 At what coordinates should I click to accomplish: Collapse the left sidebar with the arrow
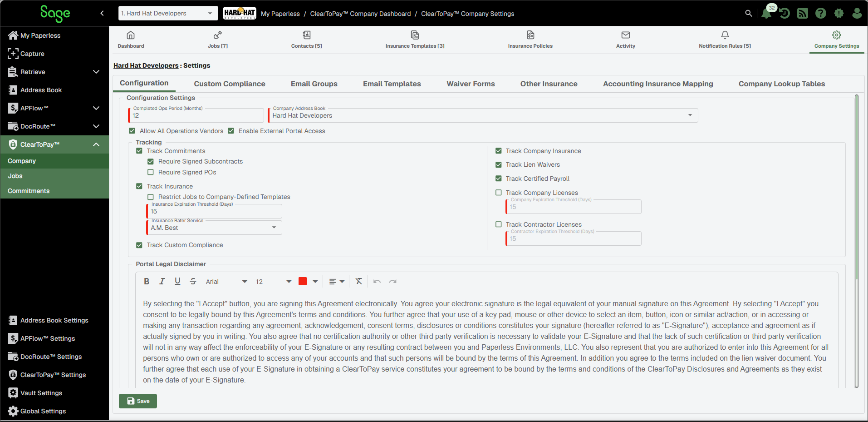[102, 14]
